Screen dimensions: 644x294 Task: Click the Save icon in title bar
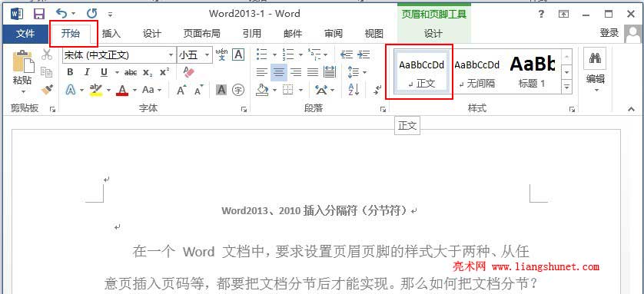pos(39,14)
